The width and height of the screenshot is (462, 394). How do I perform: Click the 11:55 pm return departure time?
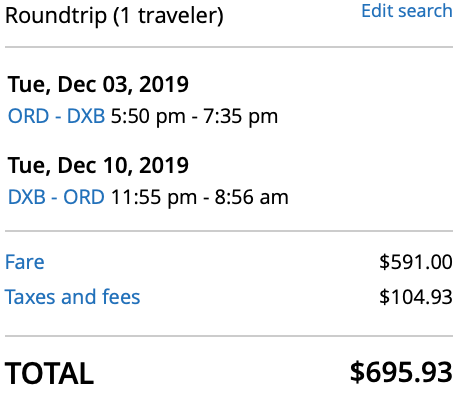point(154,198)
